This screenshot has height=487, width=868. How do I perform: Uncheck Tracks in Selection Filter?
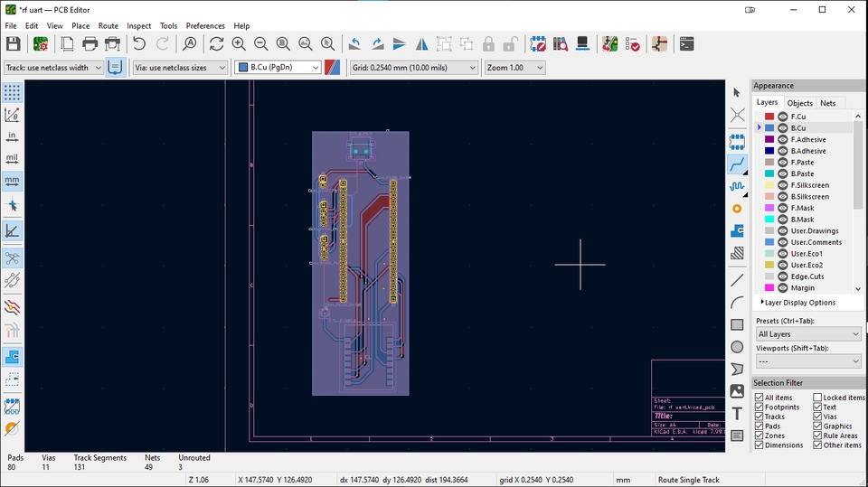click(759, 417)
